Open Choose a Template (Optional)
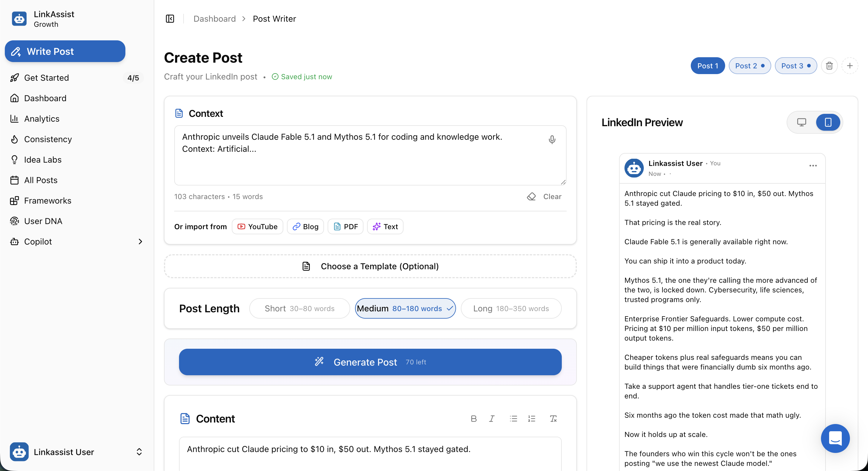This screenshot has height=471, width=868. coord(370,266)
